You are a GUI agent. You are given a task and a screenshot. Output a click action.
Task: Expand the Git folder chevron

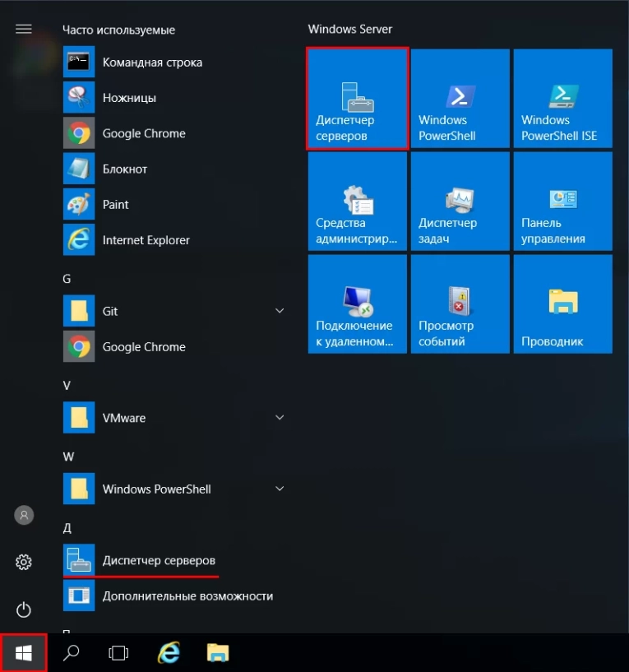coord(280,311)
